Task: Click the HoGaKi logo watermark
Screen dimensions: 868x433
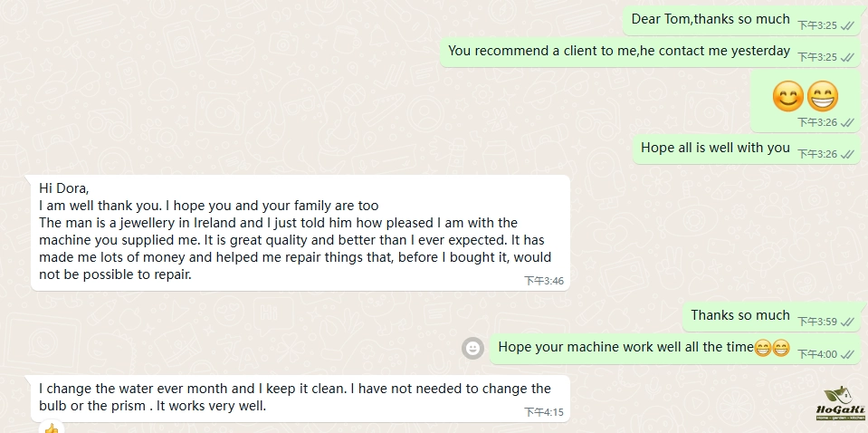Action: point(841,405)
